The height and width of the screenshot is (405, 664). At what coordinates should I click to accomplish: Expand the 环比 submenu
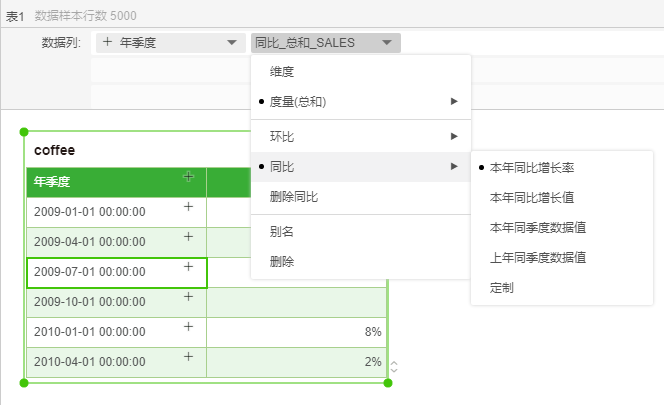pyautogui.click(x=360, y=136)
